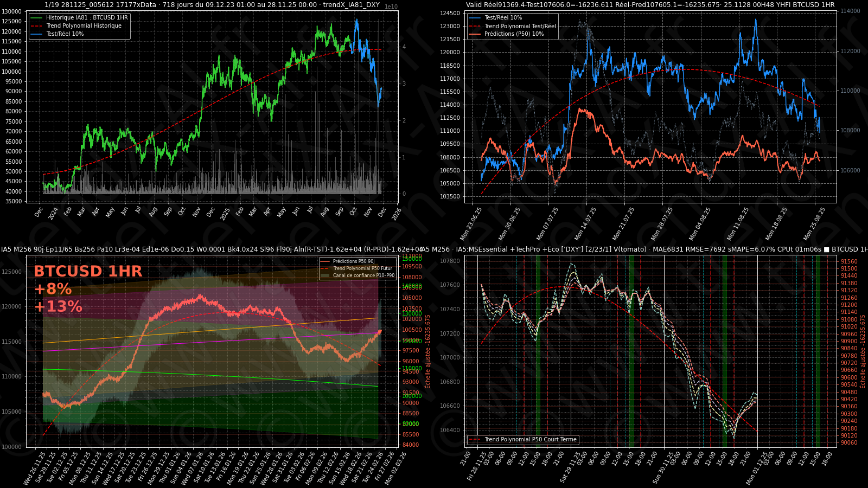
Task: Click the +8% label
Action: click(x=53, y=289)
